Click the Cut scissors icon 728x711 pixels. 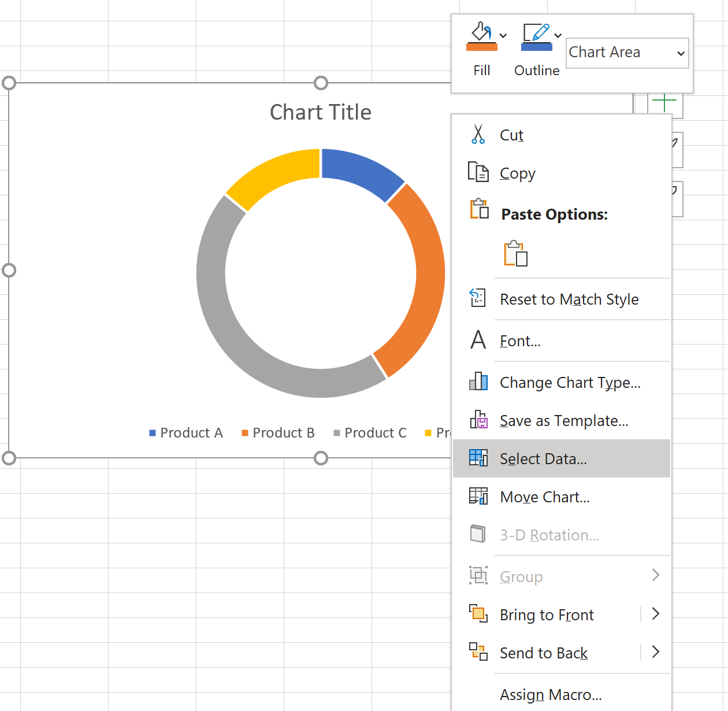pyautogui.click(x=478, y=134)
